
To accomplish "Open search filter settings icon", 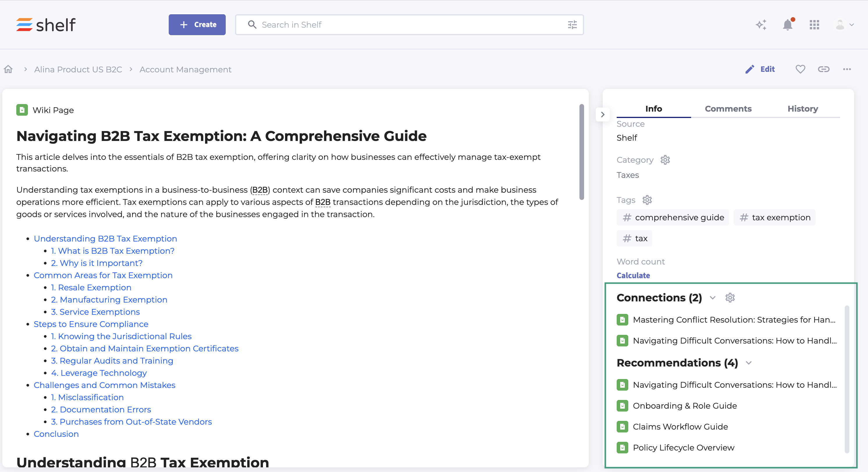I will pyautogui.click(x=572, y=25).
